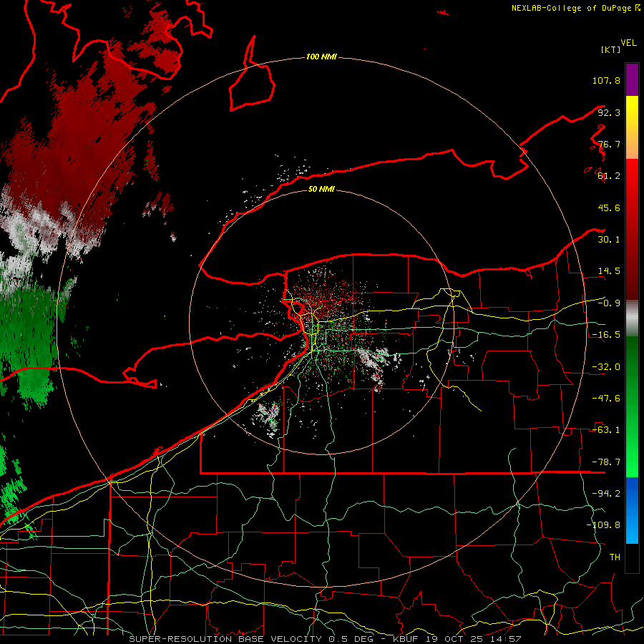Click the -47.6 value on velocity scale
The height and width of the screenshot is (644, 644).
point(606,399)
